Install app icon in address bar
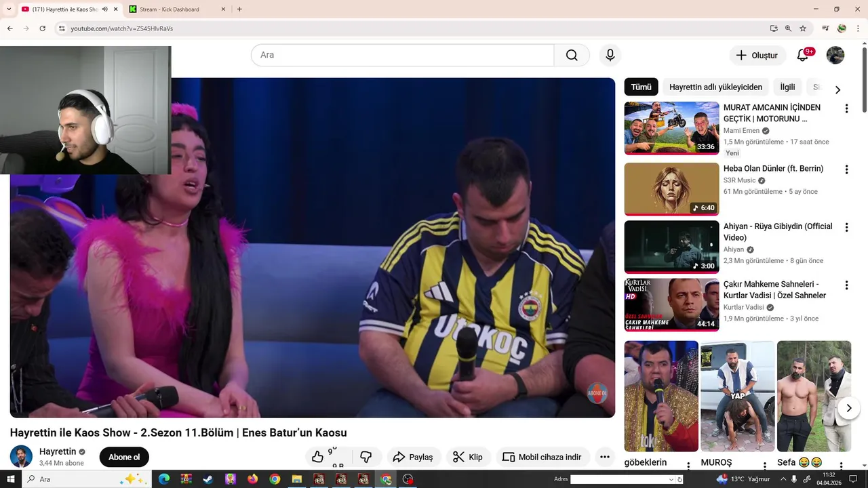Image resolution: width=868 pixels, height=488 pixels. click(774, 28)
